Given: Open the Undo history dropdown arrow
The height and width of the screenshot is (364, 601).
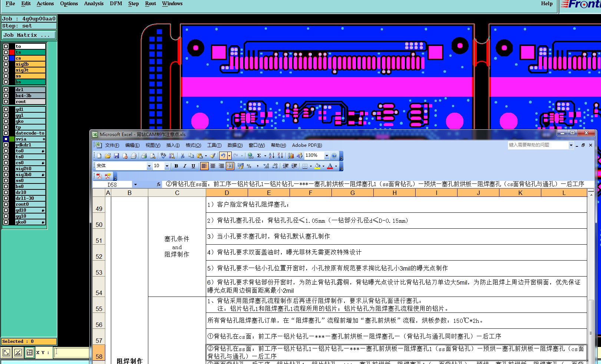Looking at the screenshot, I should [229, 156].
